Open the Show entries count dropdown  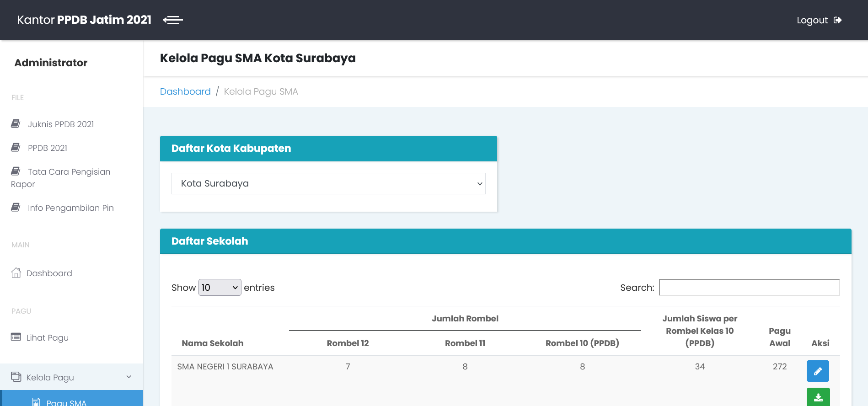(220, 288)
